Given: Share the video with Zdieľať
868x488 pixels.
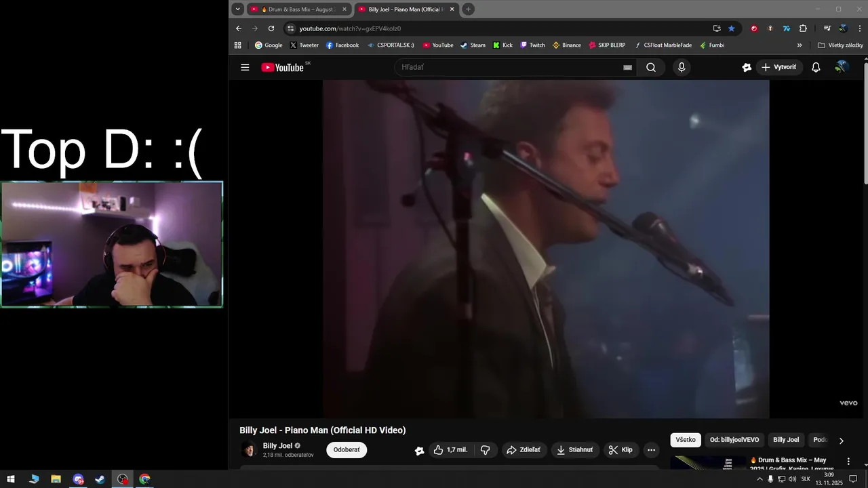Looking at the screenshot, I should pos(524,450).
